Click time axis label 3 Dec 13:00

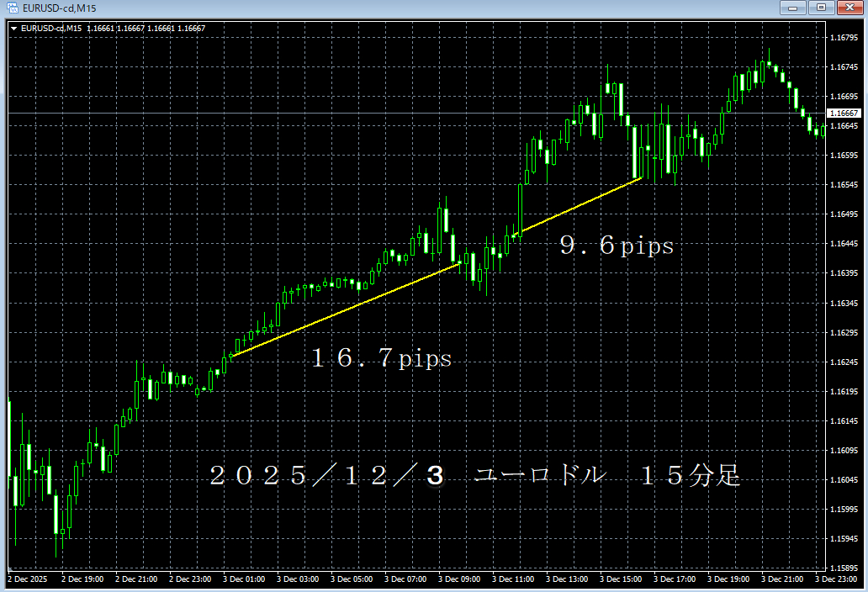pos(567,579)
